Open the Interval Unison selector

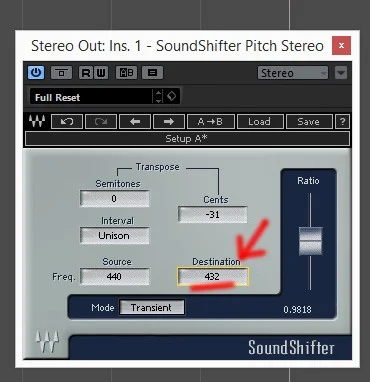[x=114, y=236]
